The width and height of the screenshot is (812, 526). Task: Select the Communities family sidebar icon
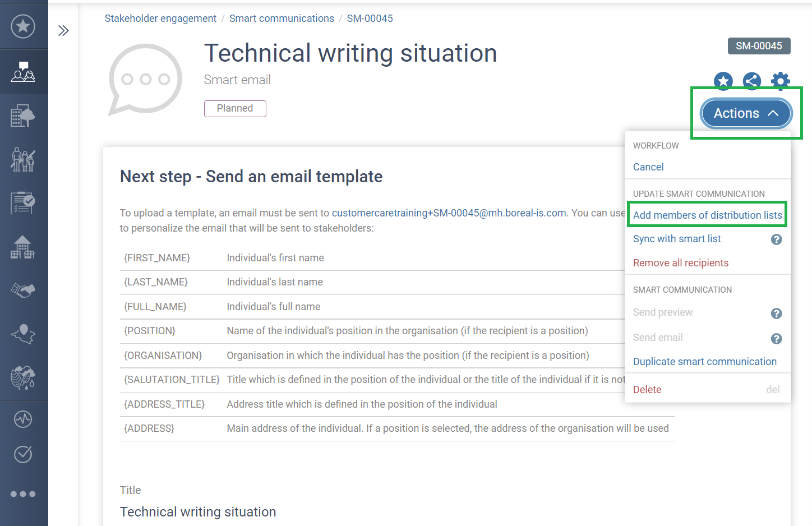(x=23, y=159)
